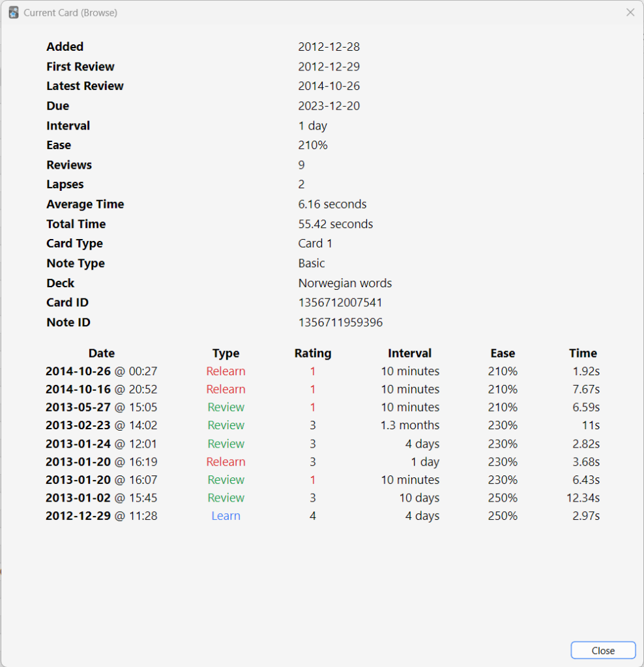Click the Note ID value 1356711959396
644x667 pixels.
pos(340,322)
